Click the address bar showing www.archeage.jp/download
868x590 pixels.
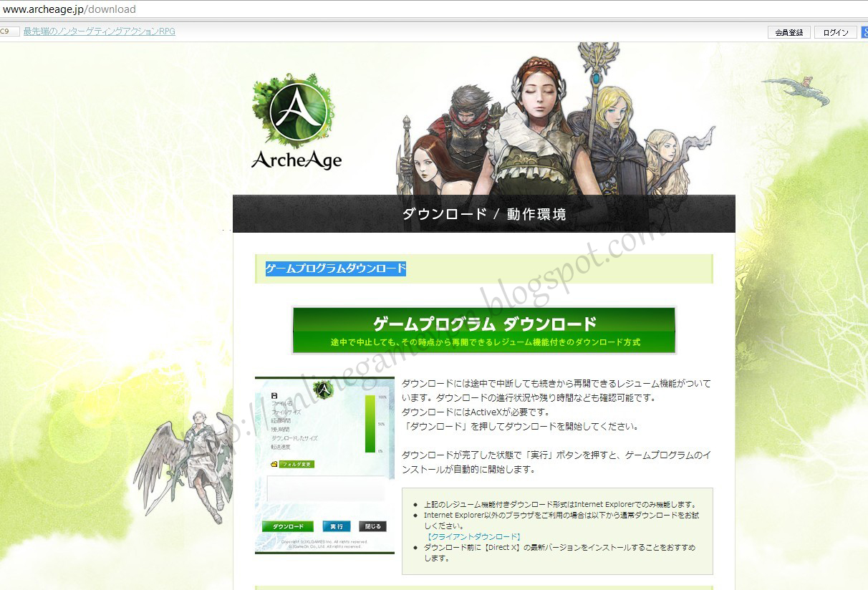click(x=434, y=9)
